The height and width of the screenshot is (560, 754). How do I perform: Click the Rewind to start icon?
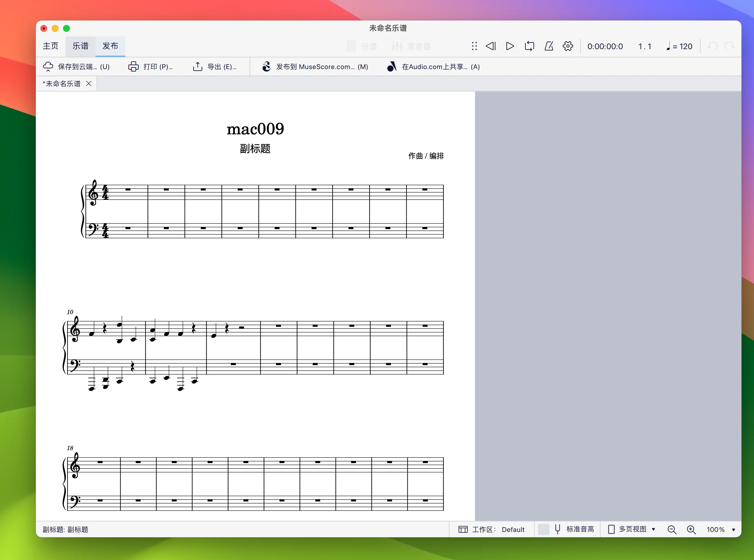(x=491, y=46)
